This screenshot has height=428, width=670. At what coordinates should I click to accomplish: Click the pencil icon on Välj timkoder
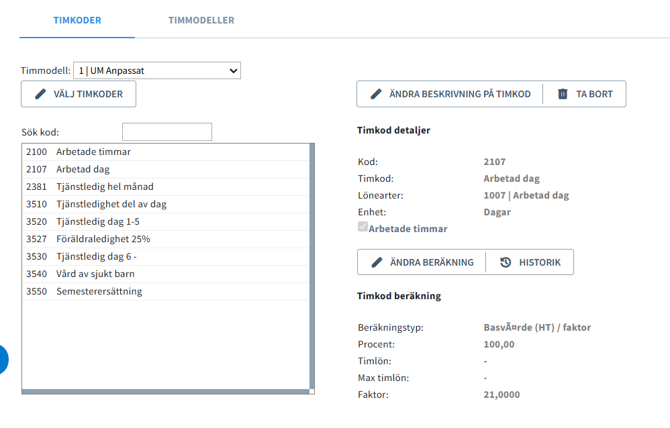tap(40, 94)
